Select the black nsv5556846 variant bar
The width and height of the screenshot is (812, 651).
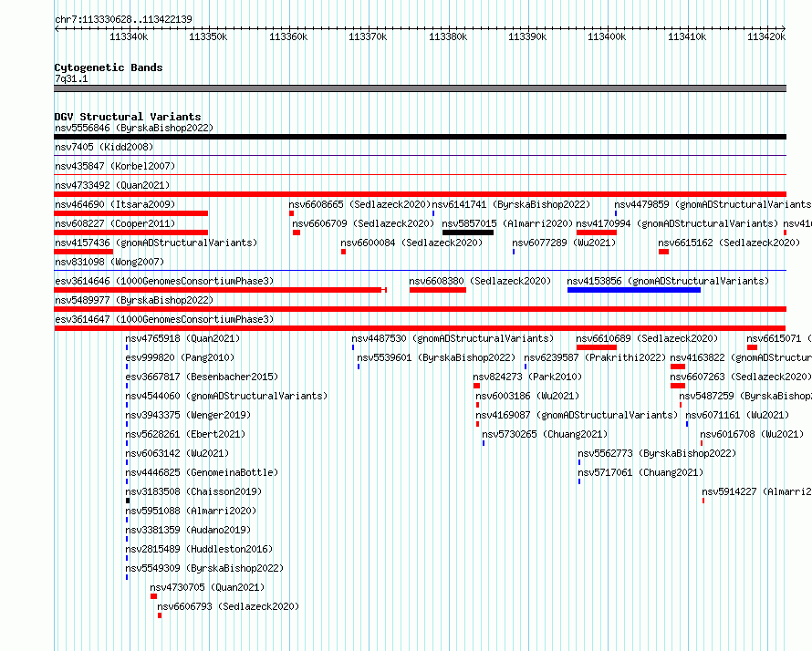[420, 137]
